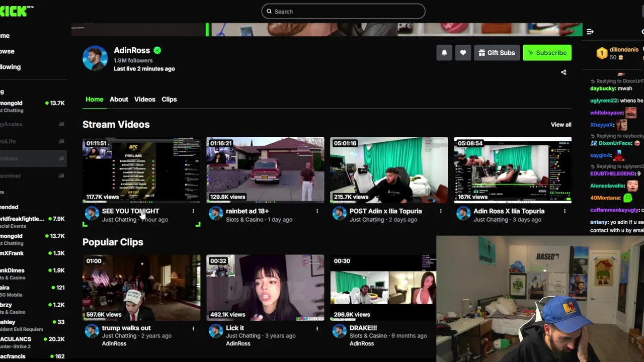Open sidebar channel with 20.2K viewers
644x362 pixels.
[33, 342]
